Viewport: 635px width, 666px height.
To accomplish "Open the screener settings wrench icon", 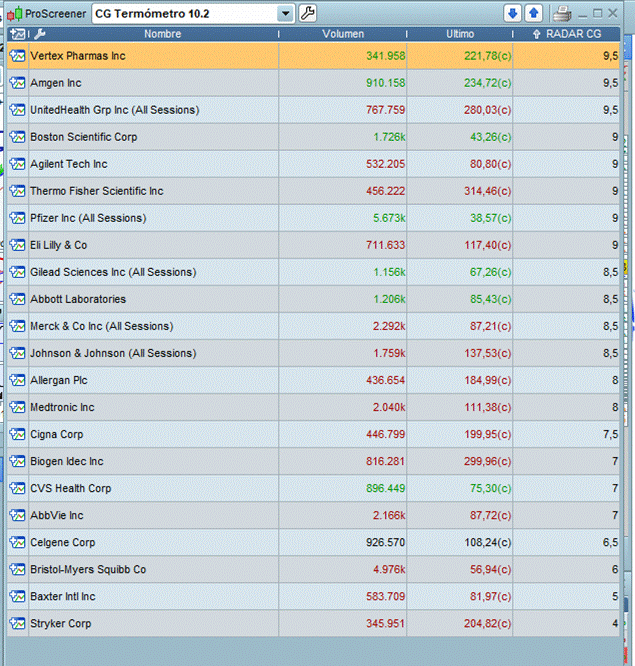I will (x=308, y=13).
